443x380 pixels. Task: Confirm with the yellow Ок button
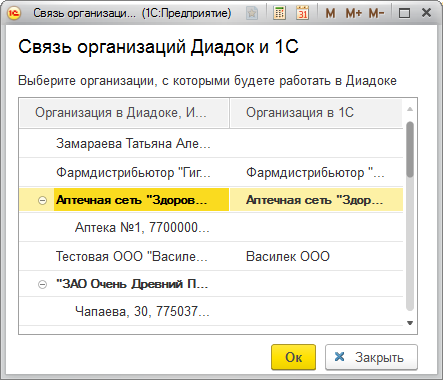(293, 357)
